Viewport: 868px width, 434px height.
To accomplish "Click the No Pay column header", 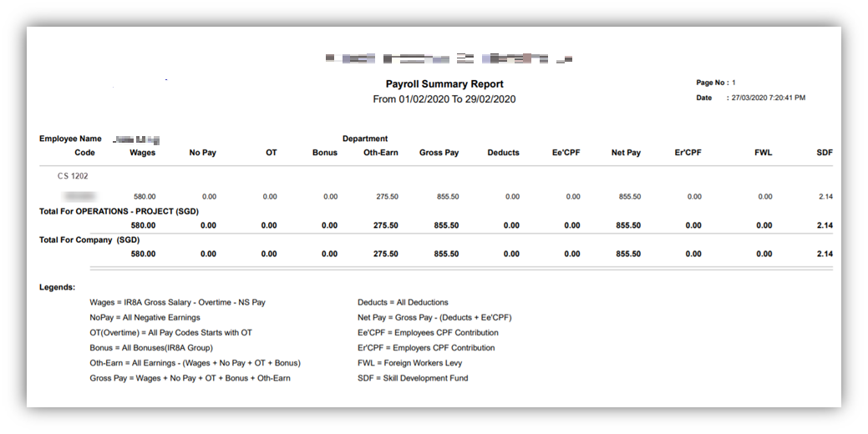I will (203, 153).
